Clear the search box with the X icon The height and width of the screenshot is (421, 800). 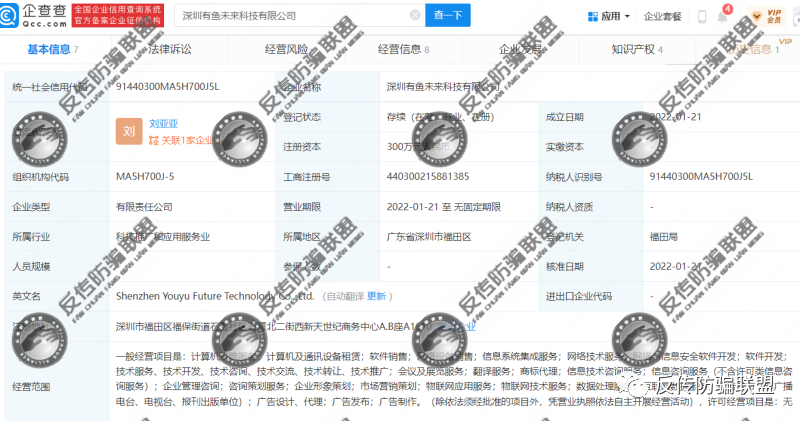click(x=415, y=15)
